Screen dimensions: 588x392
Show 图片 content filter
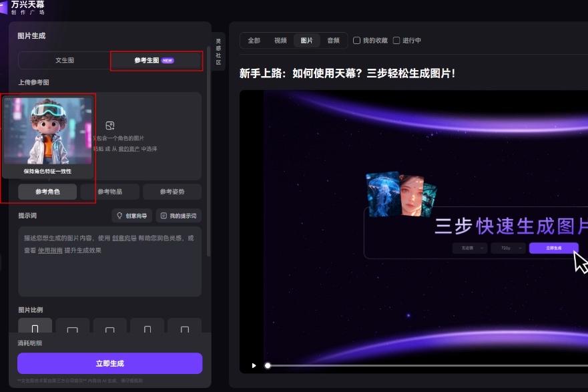pos(306,41)
